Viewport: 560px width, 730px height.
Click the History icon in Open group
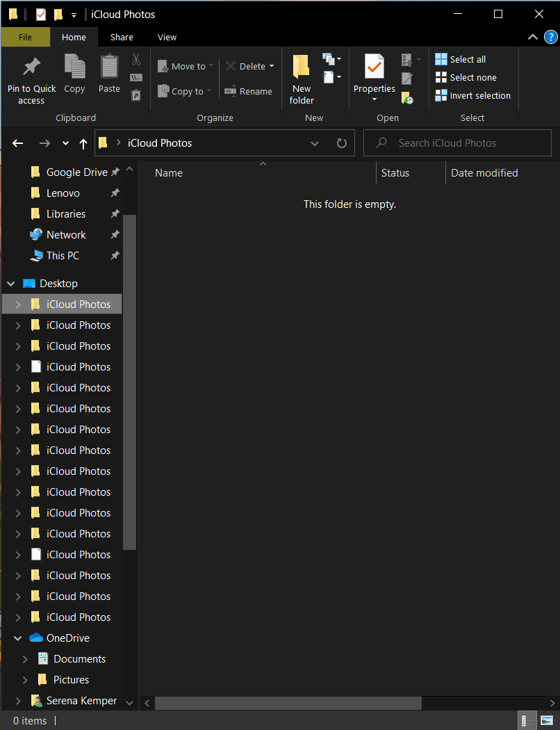click(407, 97)
